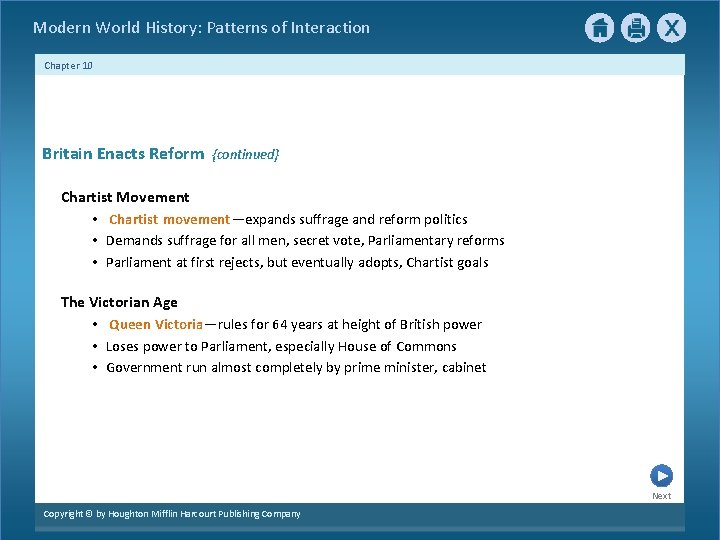This screenshot has width=720, height=540.
Task: Go to the Home screen icon
Action: [x=599, y=28]
